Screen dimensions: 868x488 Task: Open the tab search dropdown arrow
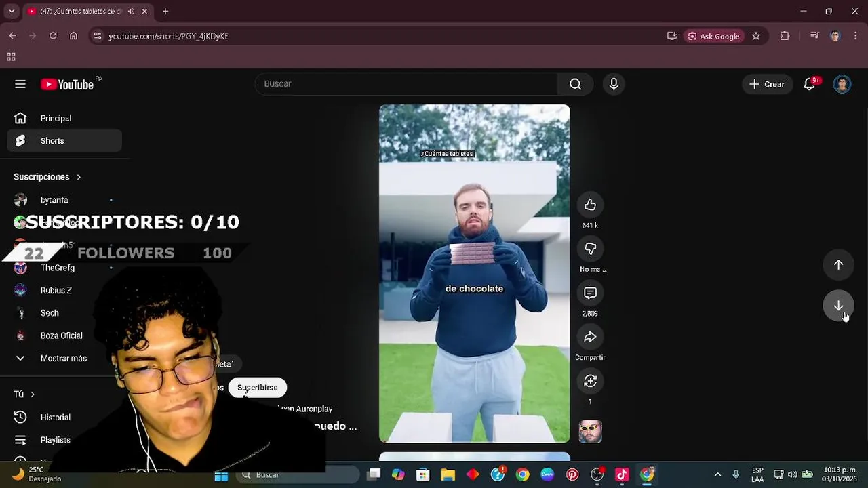click(x=12, y=12)
